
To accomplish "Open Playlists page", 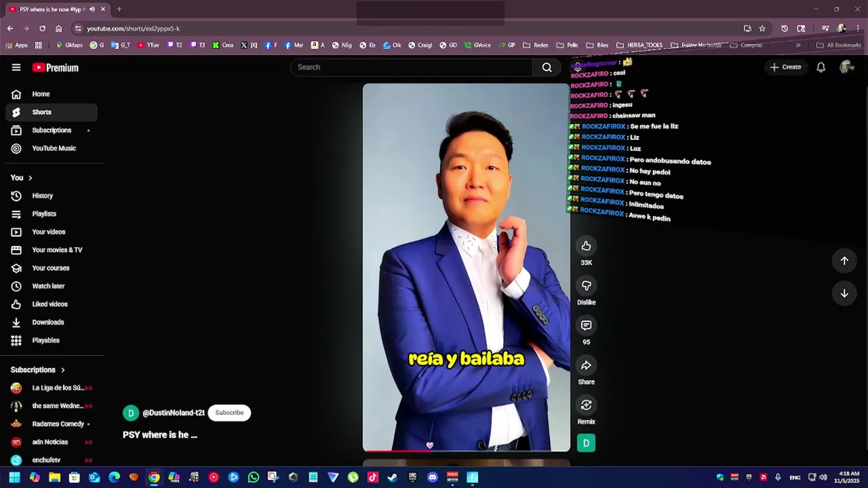I will 52,214.
